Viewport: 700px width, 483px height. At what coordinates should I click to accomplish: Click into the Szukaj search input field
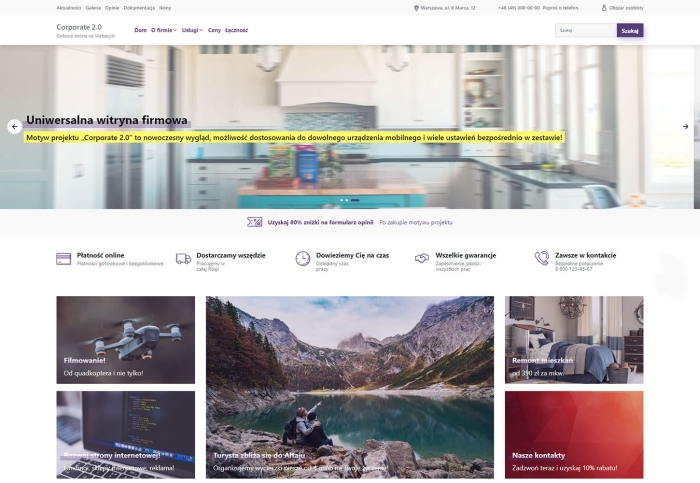(x=586, y=31)
